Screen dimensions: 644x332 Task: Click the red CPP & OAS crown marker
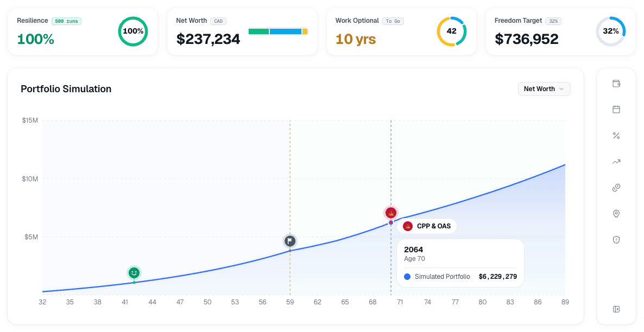(x=391, y=213)
